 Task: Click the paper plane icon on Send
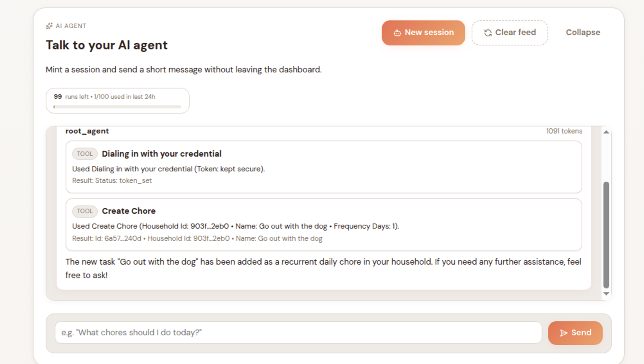coord(563,333)
